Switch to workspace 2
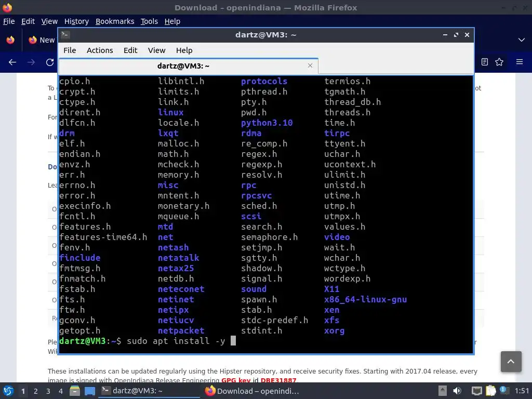 [x=36, y=391]
